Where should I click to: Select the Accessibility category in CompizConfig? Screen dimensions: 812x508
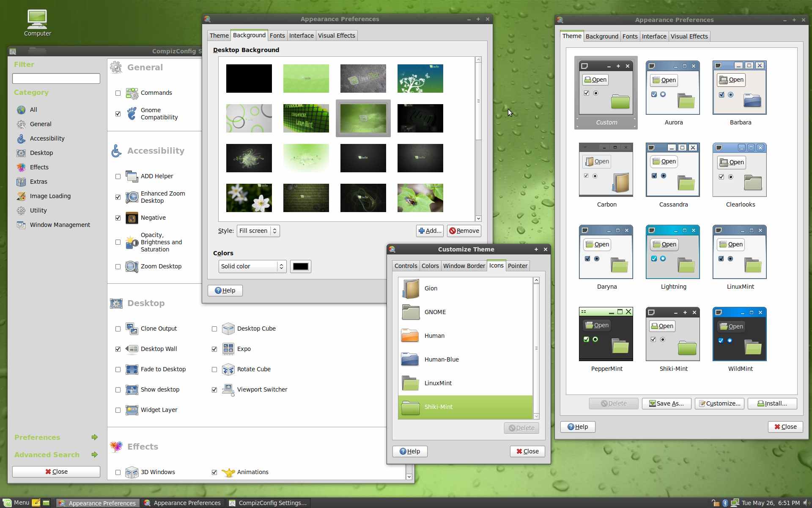[x=47, y=138]
